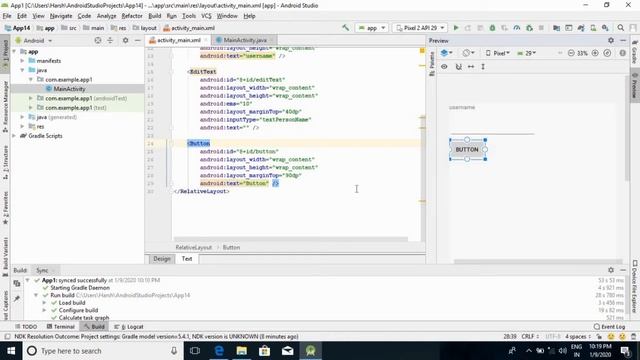This screenshot has width=640, height=360.
Task: Open the SDK Manager icon
Action: (605, 28)
